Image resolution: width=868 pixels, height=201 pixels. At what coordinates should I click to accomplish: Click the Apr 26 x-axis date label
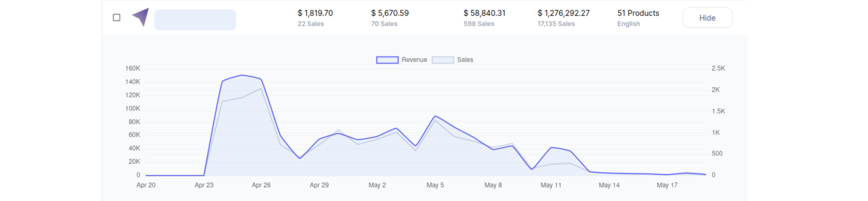tap(261, 185)
